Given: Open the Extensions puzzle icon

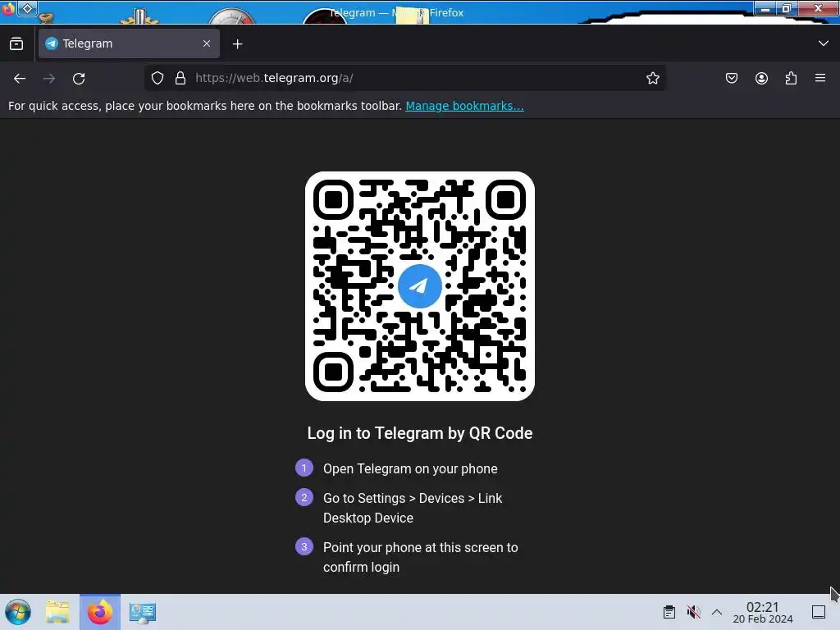Looking at the screenshot, I should (x=791, y=78).
